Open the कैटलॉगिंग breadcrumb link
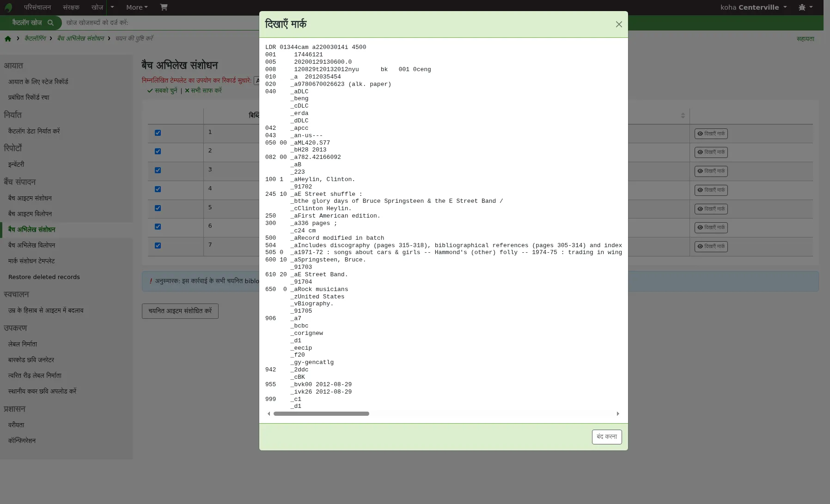This screenshot has height=504, width=830. click(35, 39)
